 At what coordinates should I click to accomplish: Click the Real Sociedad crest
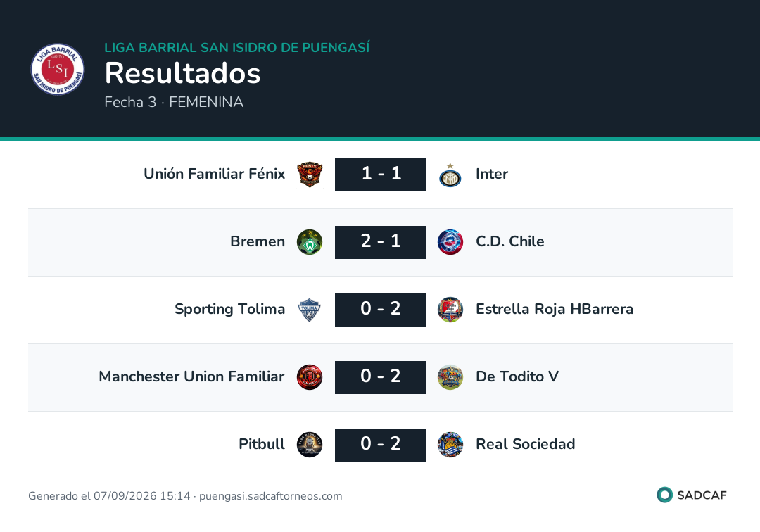tap(450, 445)
